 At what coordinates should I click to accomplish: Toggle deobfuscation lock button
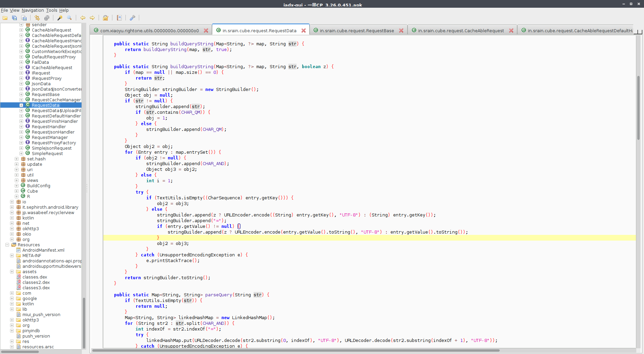tap(106, 18)
